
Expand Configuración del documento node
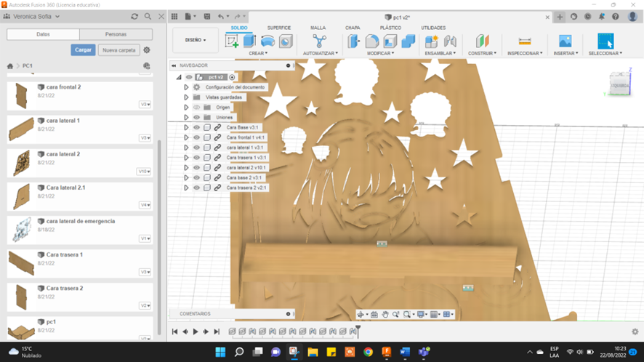[x=186, y=87]
